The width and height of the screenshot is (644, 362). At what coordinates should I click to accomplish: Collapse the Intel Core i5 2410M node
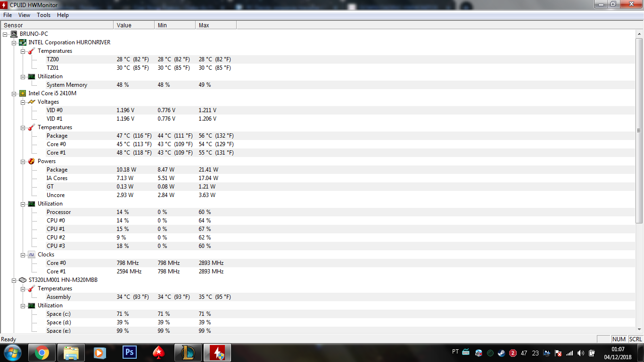pyautogui.click(x=14, y=93)
